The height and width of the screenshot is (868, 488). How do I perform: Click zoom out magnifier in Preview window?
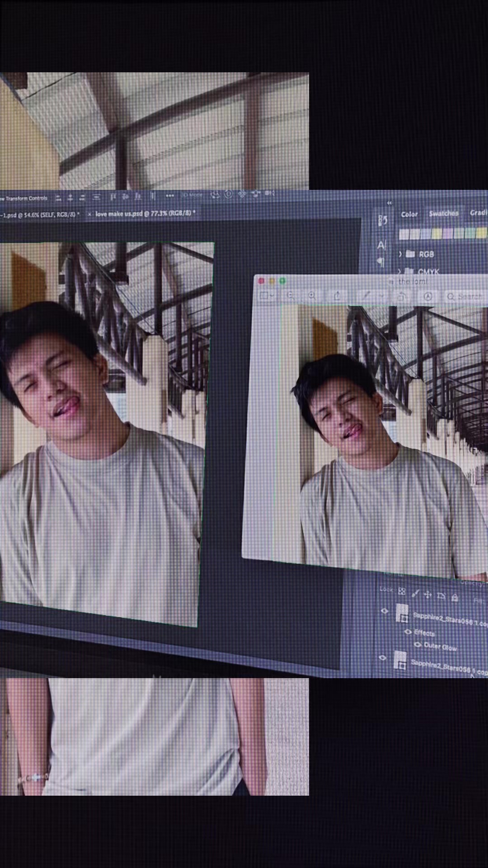coord(291,295)
